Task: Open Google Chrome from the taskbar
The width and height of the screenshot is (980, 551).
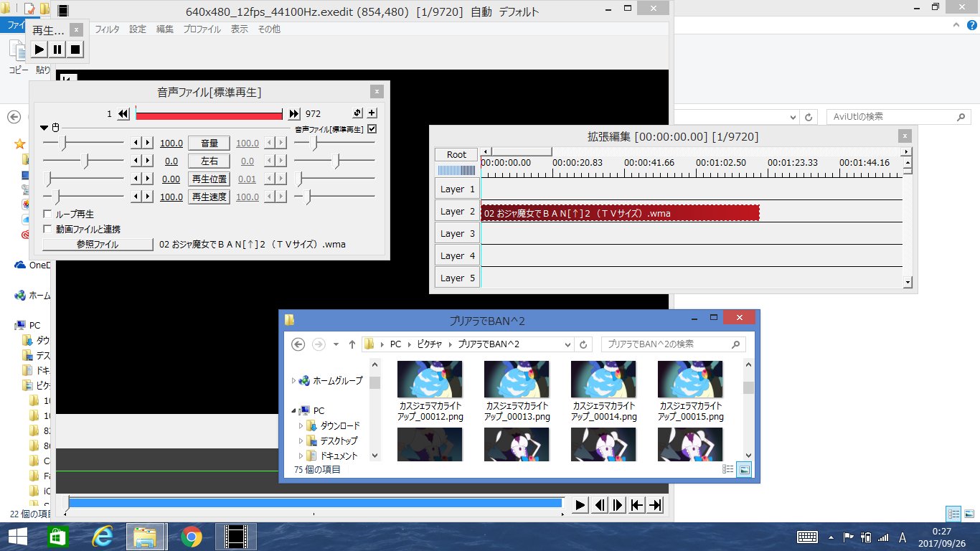Action: [191, 536]
